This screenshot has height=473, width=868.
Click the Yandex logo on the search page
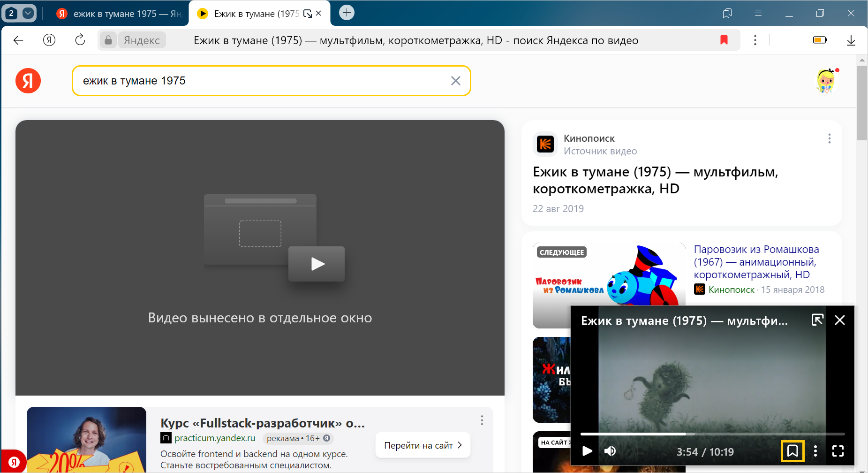point(28,81)
